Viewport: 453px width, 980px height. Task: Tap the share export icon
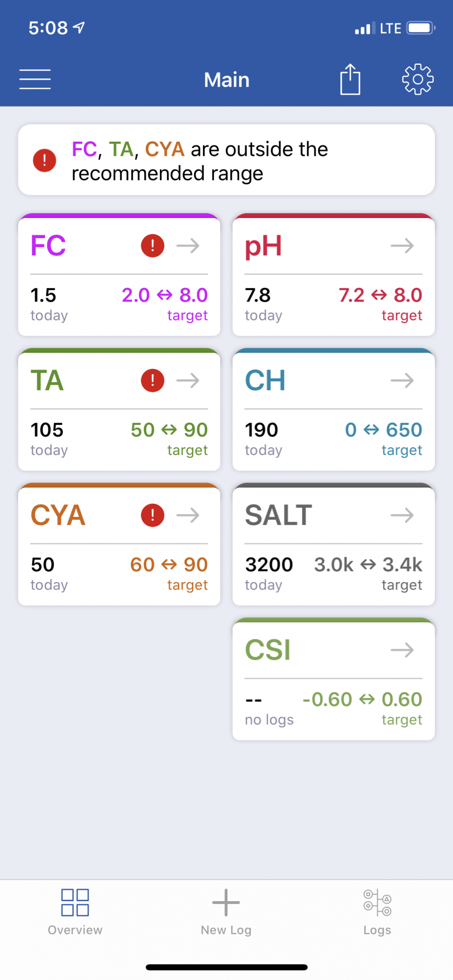click(350, 79)
